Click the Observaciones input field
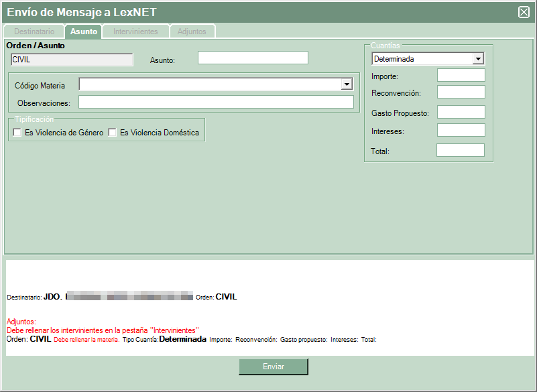This screenshot has height=392, width=537. (x=216, y=102)
